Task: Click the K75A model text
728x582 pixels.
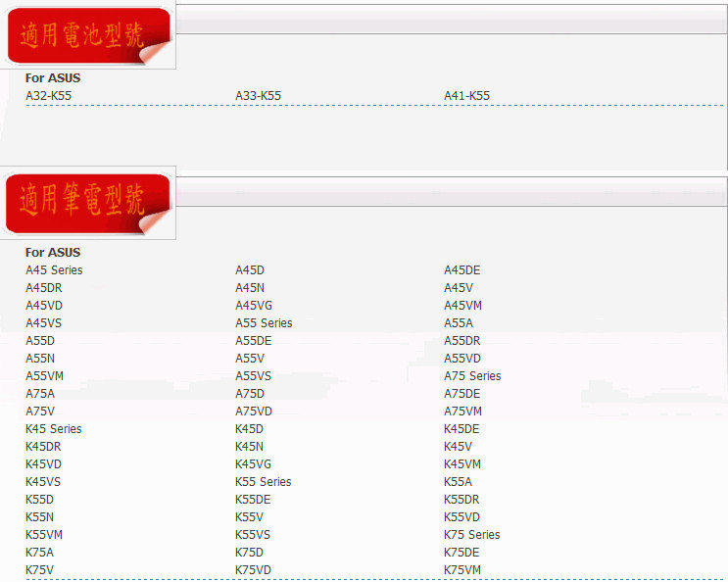Action: 39,553
